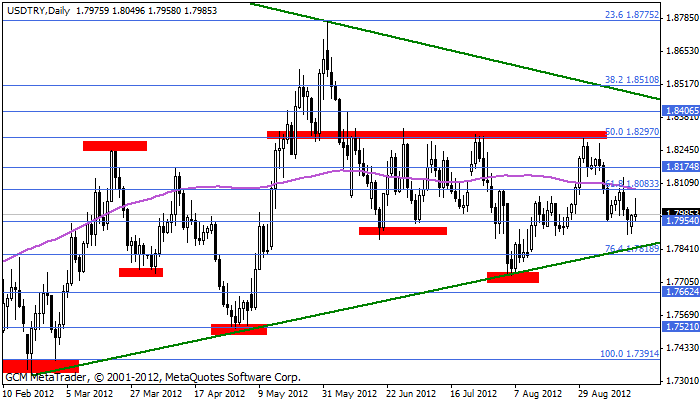Click the USDTRY,Daily chart title

(39, 10)
